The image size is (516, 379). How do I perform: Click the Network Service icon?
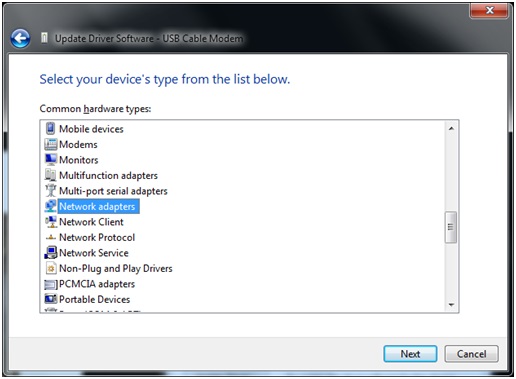pyautogui.click(x=51, y=252)
